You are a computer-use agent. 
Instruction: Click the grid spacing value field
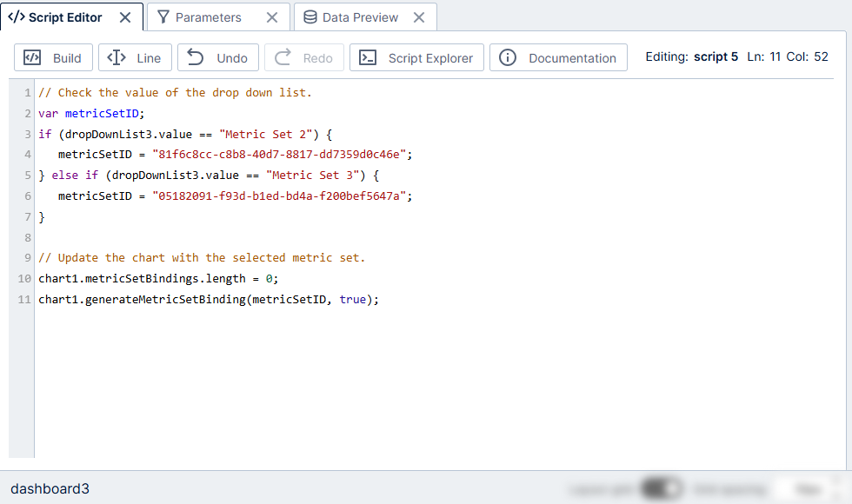[806, 489]
